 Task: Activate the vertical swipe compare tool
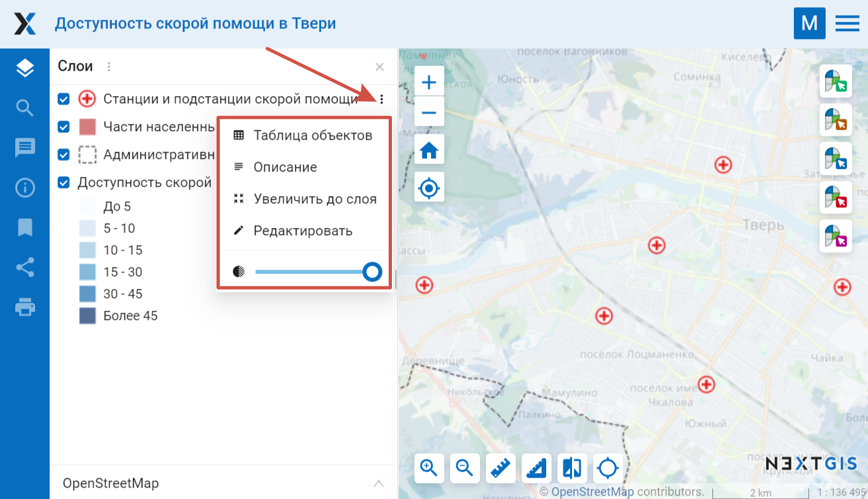[x=572, y=469]
